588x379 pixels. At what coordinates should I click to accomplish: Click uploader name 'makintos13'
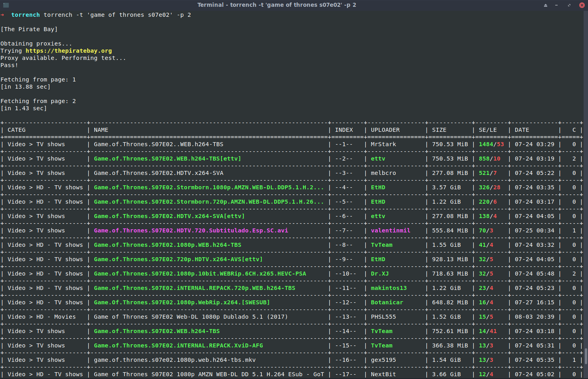[x=389, y=288]
